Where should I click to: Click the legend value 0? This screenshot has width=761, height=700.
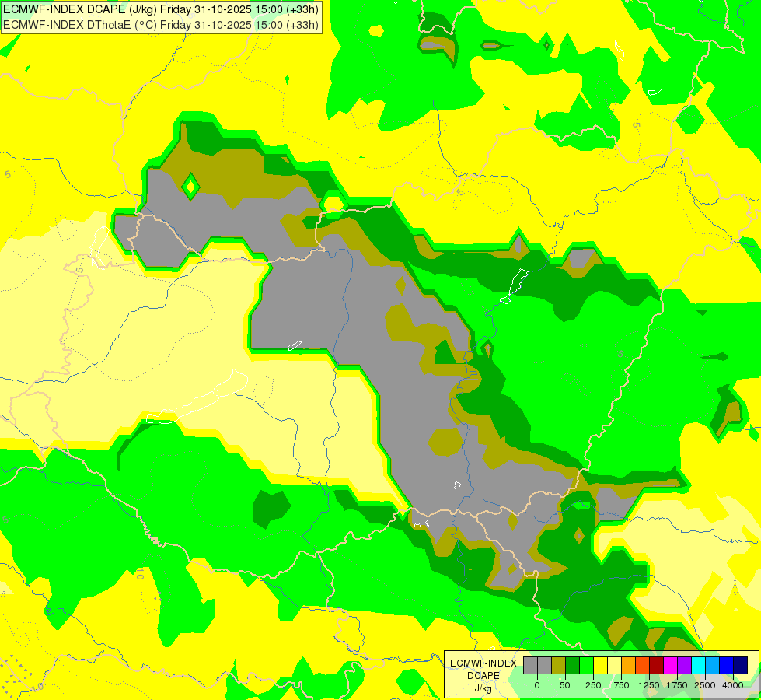(537, 685)
